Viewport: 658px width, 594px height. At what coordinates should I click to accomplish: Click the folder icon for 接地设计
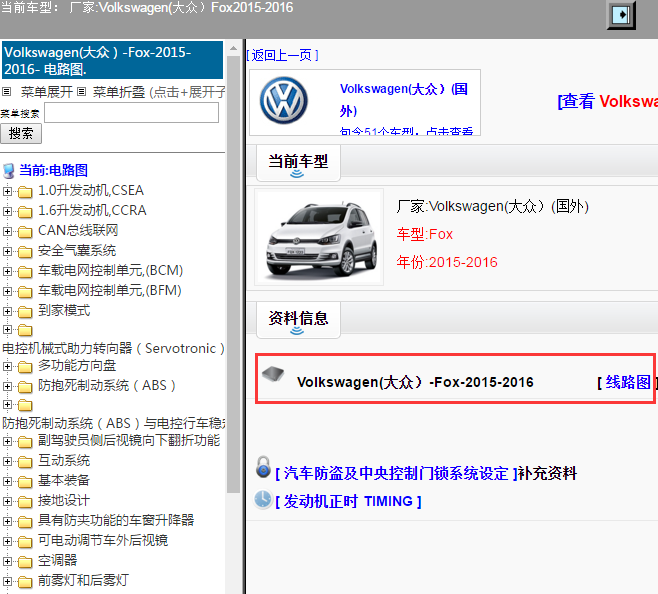pyautogui.click(x=25, y=502)
